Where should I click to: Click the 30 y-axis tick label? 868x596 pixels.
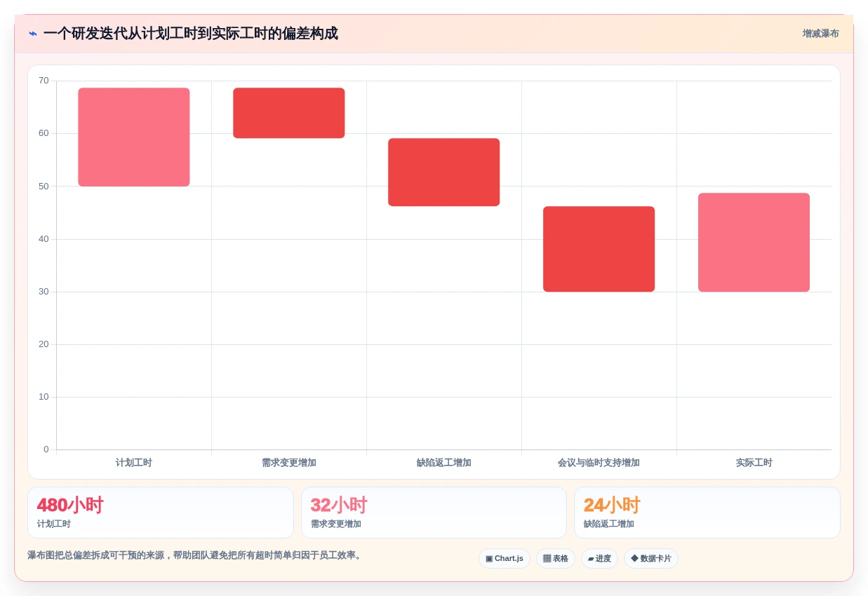tap(44, 292)
